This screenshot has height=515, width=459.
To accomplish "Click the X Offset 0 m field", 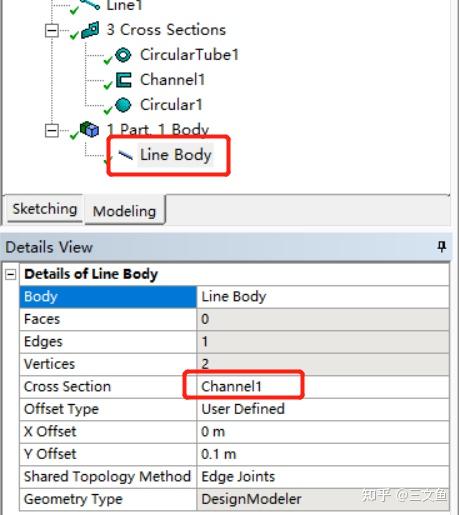I will pos(323,432).
